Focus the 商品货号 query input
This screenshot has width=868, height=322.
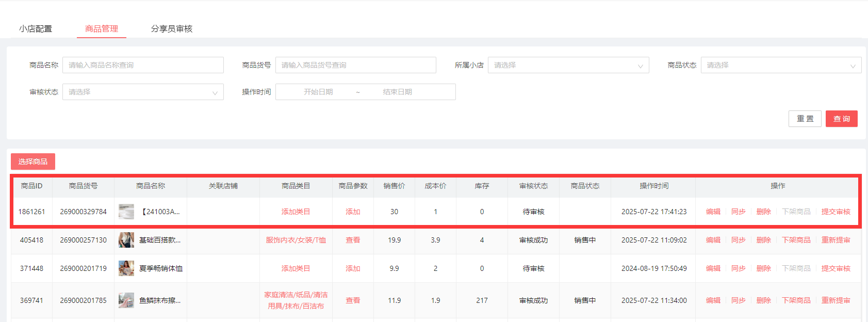[x=355, y=65]
